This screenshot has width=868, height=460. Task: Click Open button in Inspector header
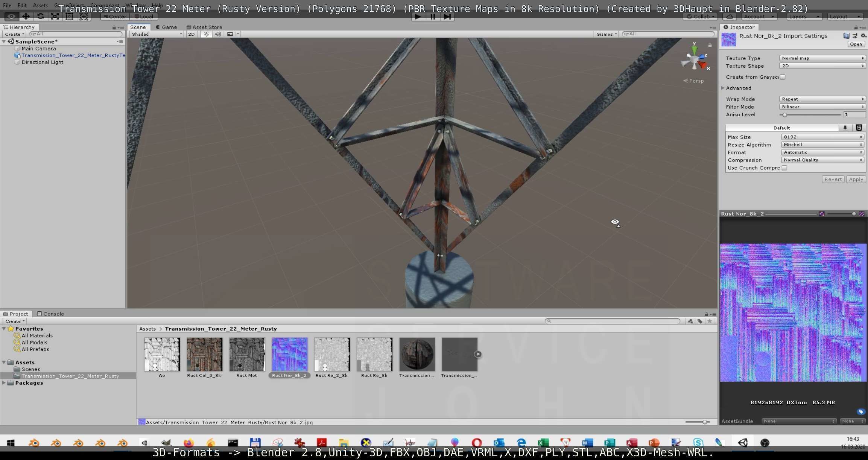point(856,44)
